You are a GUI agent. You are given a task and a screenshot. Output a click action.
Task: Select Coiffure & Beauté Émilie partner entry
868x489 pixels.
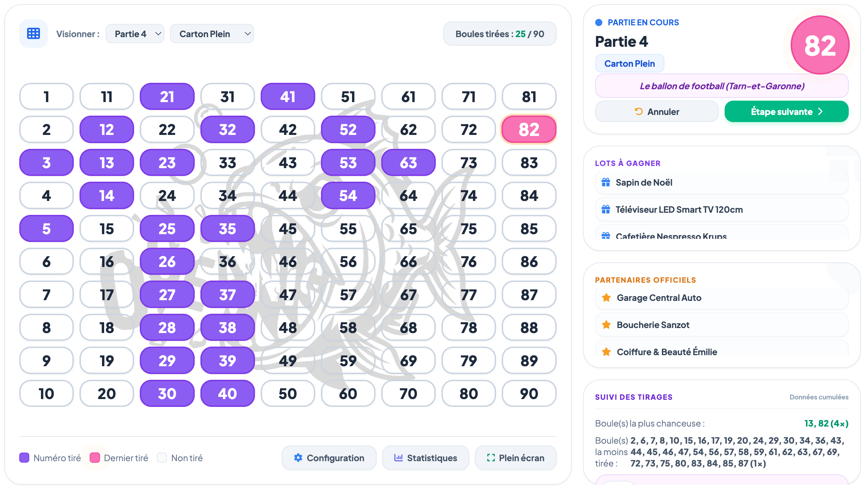click(x=721, y=352)
